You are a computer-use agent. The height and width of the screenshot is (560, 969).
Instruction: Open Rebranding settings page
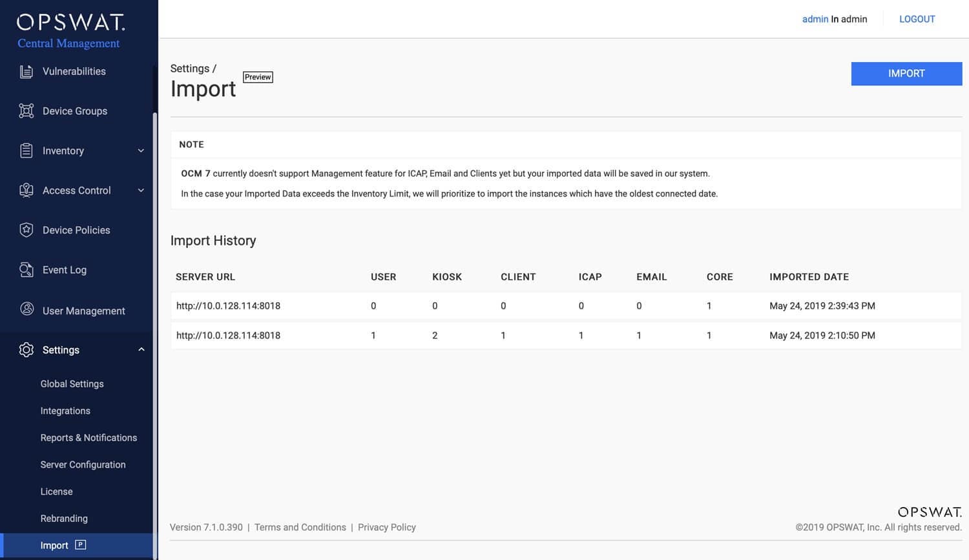pyautogui.click(x=64, y=519)
